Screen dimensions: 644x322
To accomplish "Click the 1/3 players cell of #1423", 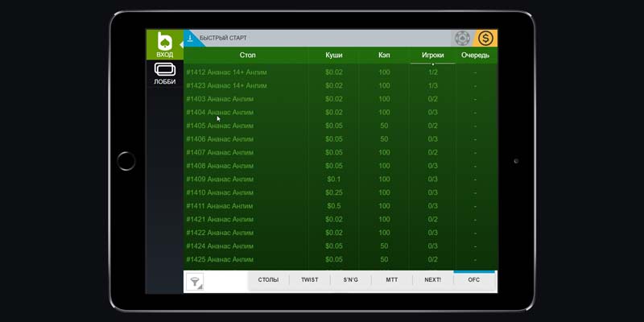I will pyautogui.click(x=433, y=85).
